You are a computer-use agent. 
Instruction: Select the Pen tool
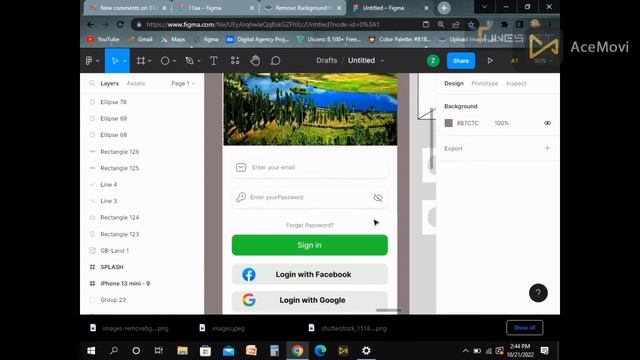tap(189, 61)
